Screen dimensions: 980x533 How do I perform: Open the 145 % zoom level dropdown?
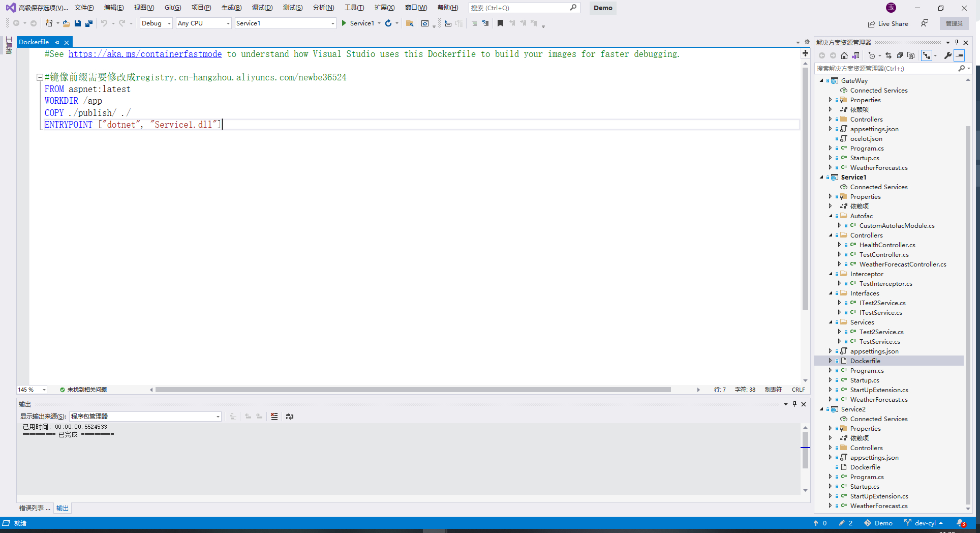[32, 390]
